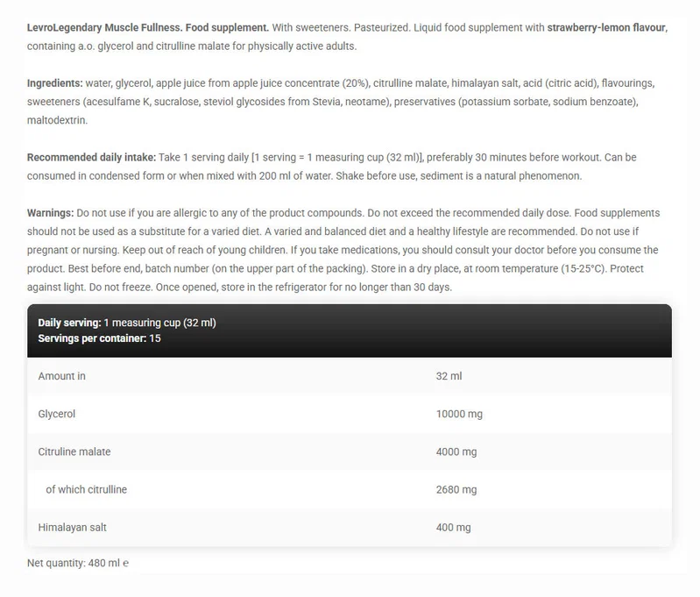This screenshot has height=597, width=700.
Task: Click 'Servings per container: 15' line
Action: click(99, 338)
